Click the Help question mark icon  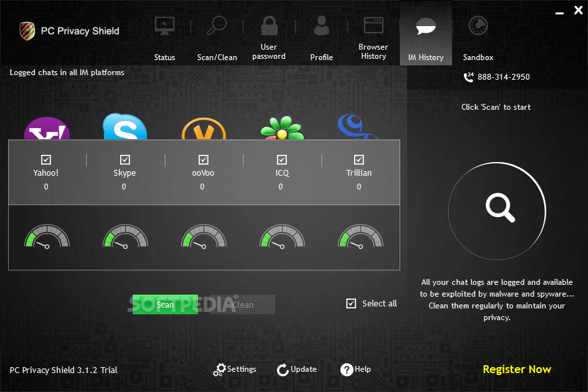[x=346, y=370]
